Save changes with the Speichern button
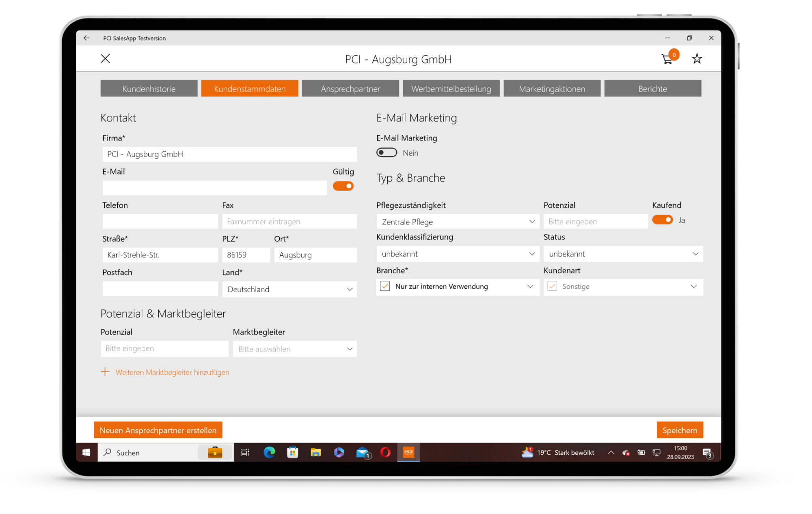The image size is (812, 514). point(680,430)
